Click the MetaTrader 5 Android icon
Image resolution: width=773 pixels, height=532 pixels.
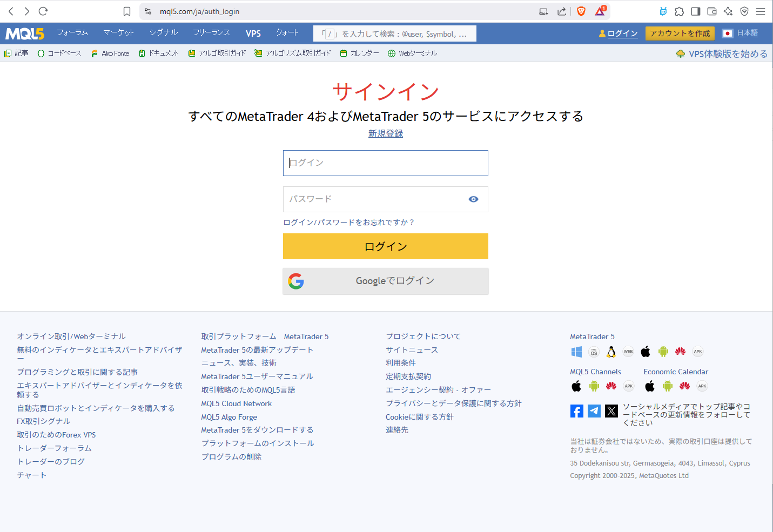tap(663, 352)
